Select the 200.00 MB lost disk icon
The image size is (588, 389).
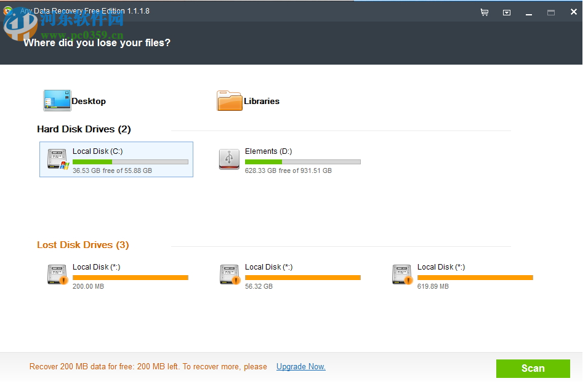pos(56,275)
